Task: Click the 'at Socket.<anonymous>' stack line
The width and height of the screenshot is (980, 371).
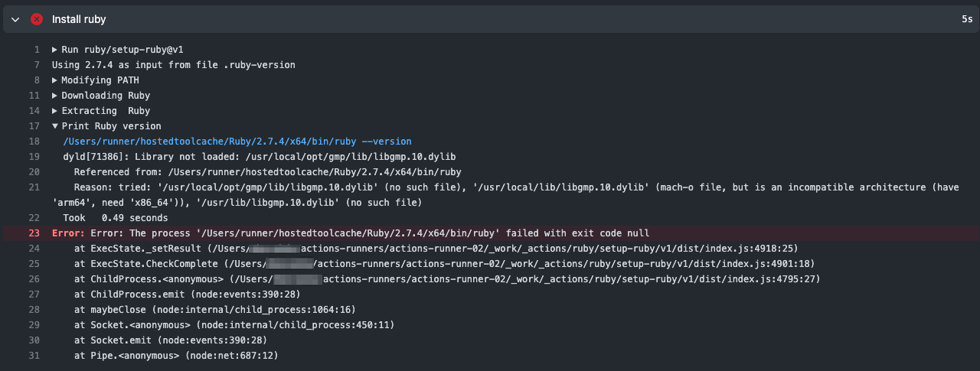Action: (x=234, y=325)
